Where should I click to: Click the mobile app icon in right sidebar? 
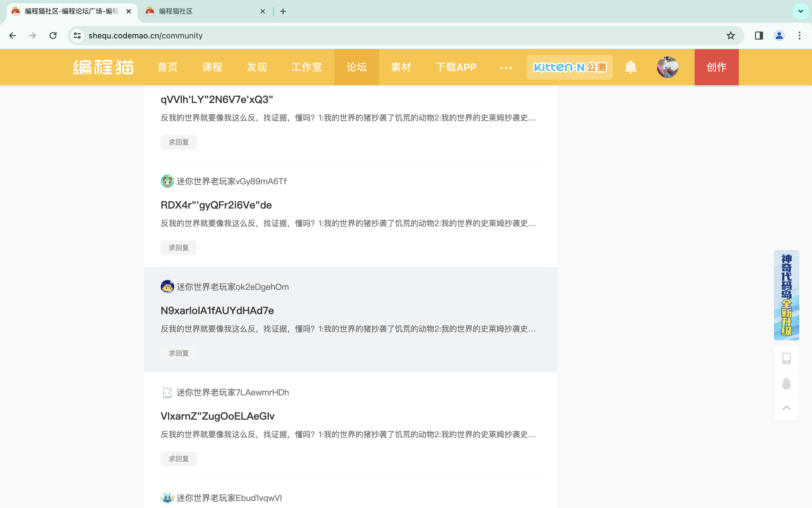[787, 358]
